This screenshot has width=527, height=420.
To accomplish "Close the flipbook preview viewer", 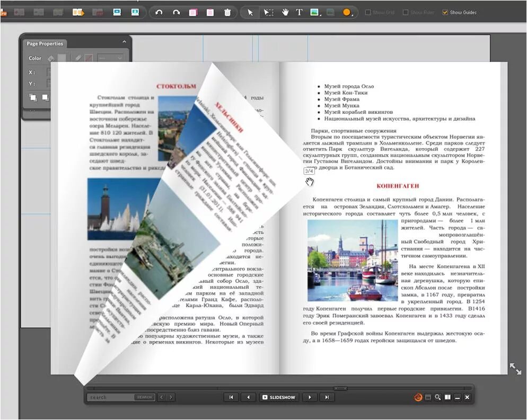I will coord(467,398).
